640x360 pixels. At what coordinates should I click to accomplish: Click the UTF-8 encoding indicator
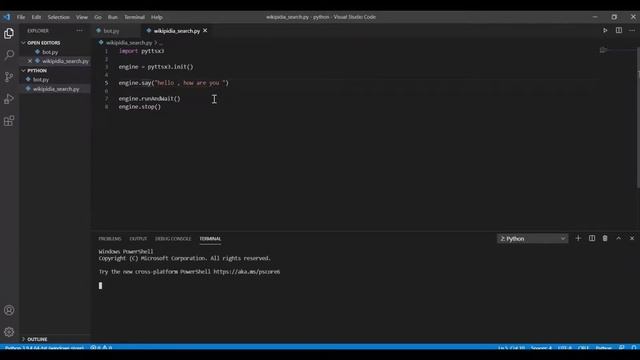pyautogui.click(x=565, y=348)
